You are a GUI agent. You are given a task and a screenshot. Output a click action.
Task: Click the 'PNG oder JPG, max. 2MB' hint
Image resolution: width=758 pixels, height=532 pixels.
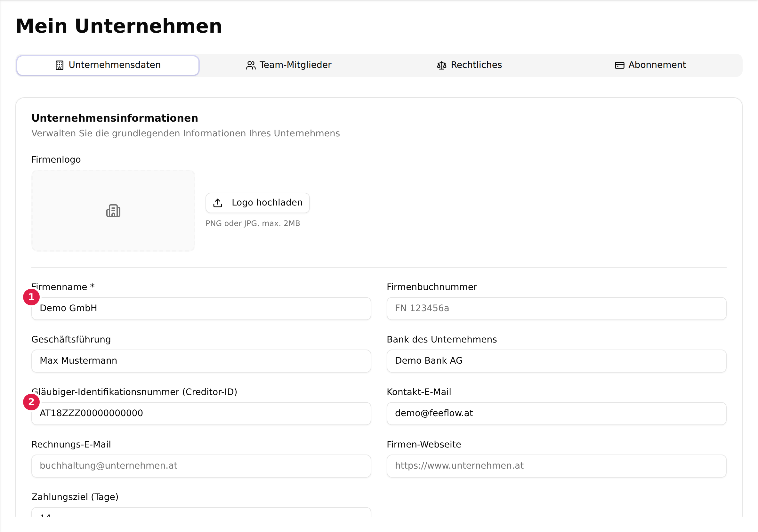[x=253, y=223]
